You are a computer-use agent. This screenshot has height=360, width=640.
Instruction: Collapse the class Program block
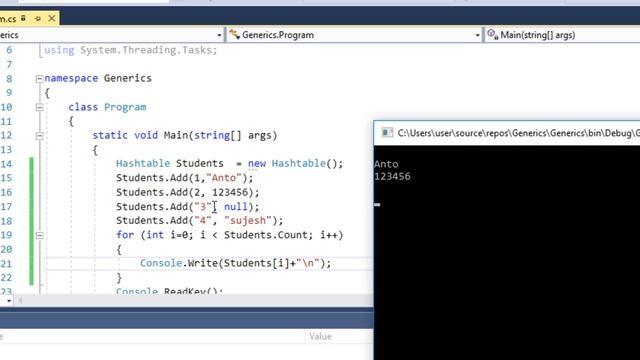coord(39,107)
